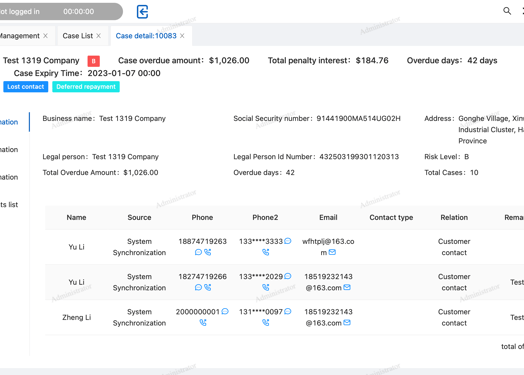Select first sidebar item ending in 'ation' (highlighted)
This screenshot has height=375, width=524.
(x=9, y=122)
